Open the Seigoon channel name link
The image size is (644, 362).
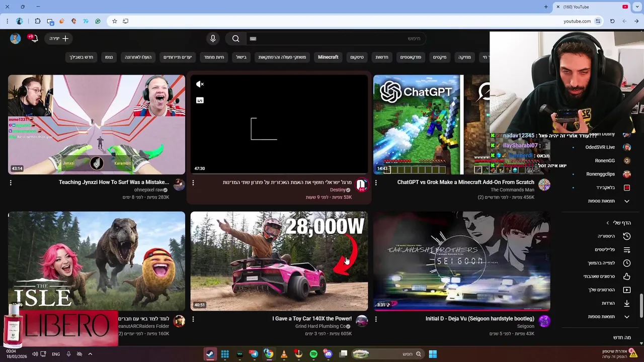click(x=525, y=326)
